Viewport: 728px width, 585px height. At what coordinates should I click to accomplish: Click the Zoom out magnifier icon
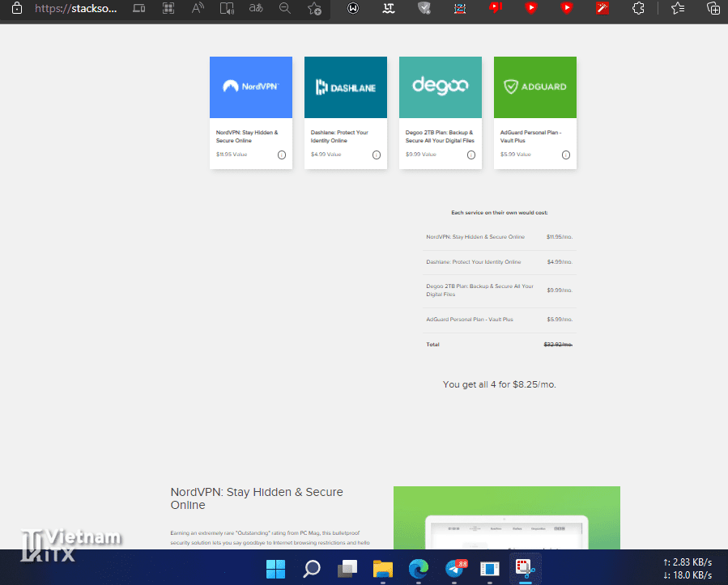tap(284, 9)
